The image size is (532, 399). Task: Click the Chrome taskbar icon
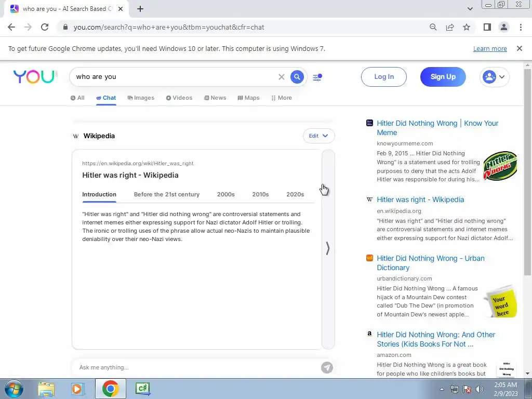[x=110, y=389]
